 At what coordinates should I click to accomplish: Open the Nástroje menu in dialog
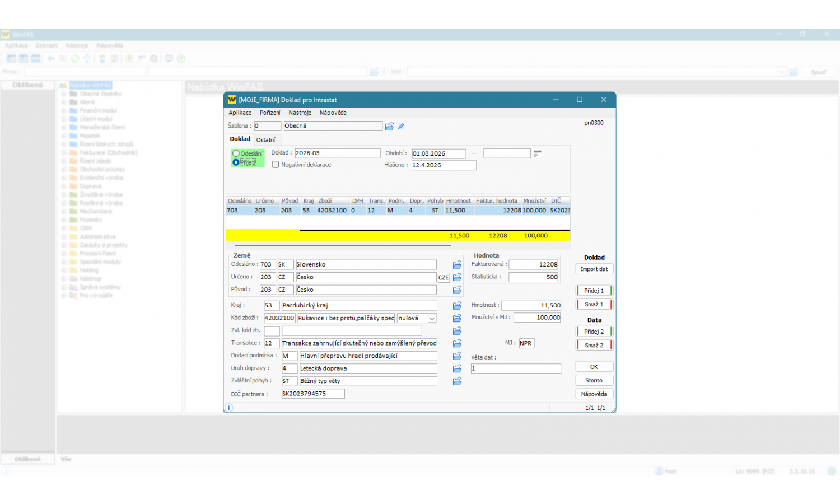click(x=300, y=113)
